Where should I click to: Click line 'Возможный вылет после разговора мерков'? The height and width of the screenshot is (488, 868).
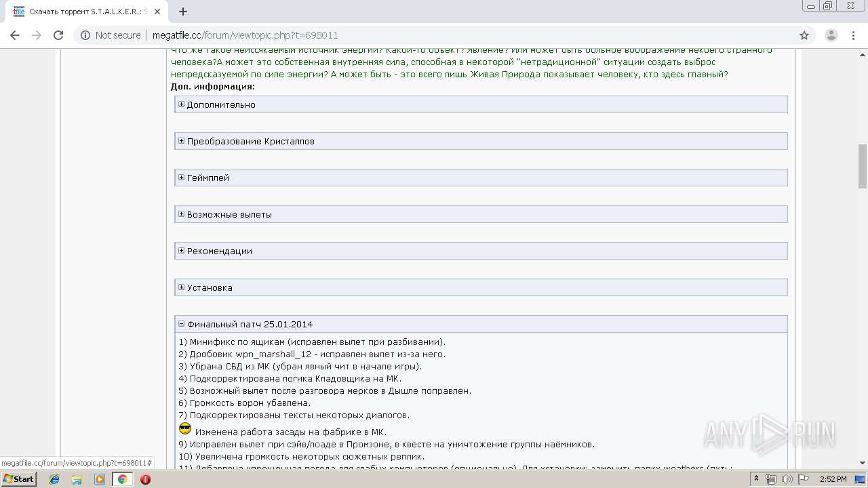pyautogui.click(x=325, y=390)
